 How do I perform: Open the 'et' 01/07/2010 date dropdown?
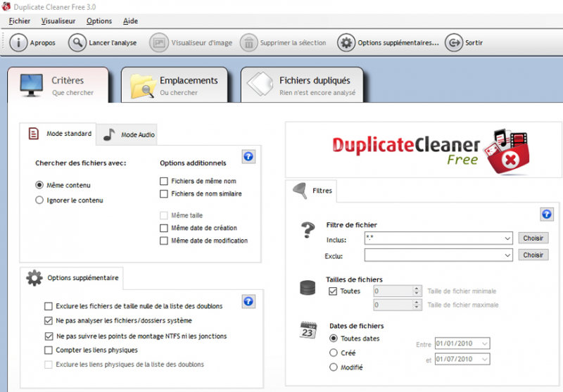pyautogui.click(x=485, y=359)
